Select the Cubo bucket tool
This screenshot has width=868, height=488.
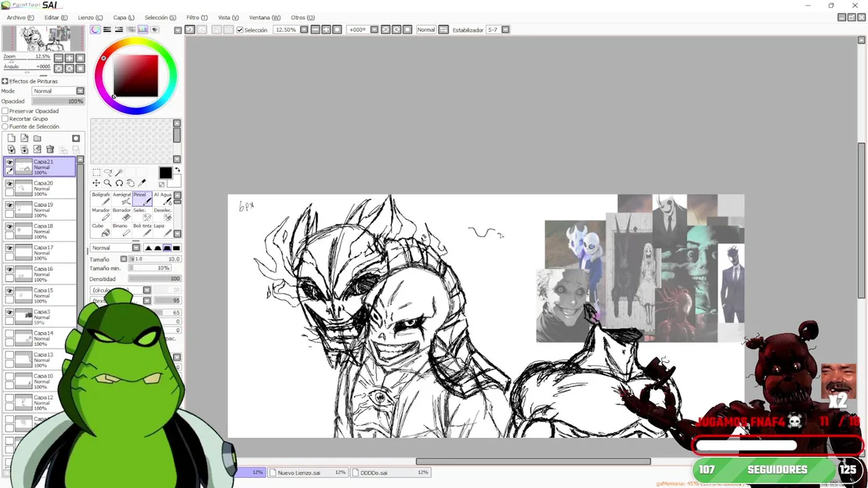[101, 230]
